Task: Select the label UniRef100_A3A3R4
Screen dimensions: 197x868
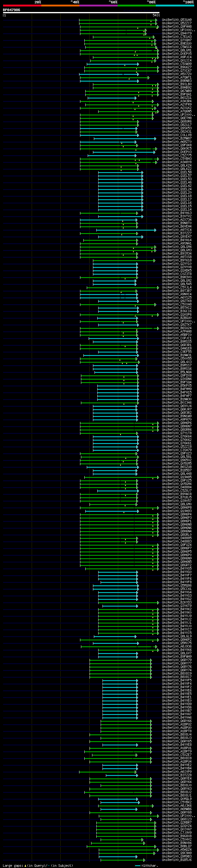Action: tap(177, 101)
